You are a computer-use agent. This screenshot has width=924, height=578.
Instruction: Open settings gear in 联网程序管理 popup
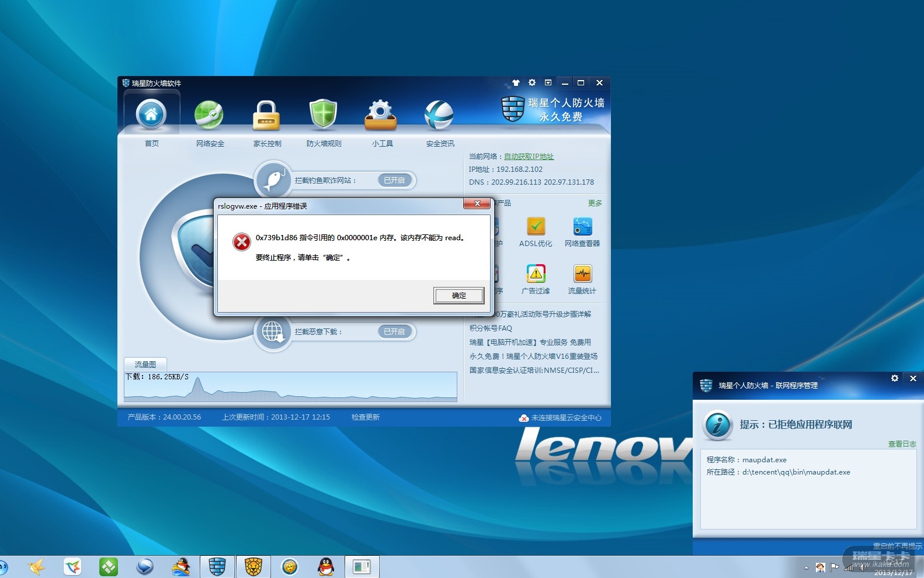pos(895,379)
